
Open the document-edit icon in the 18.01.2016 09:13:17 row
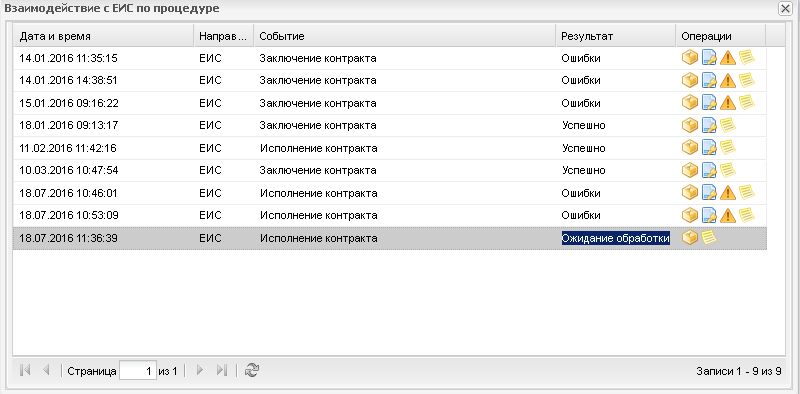pos(709,125)
